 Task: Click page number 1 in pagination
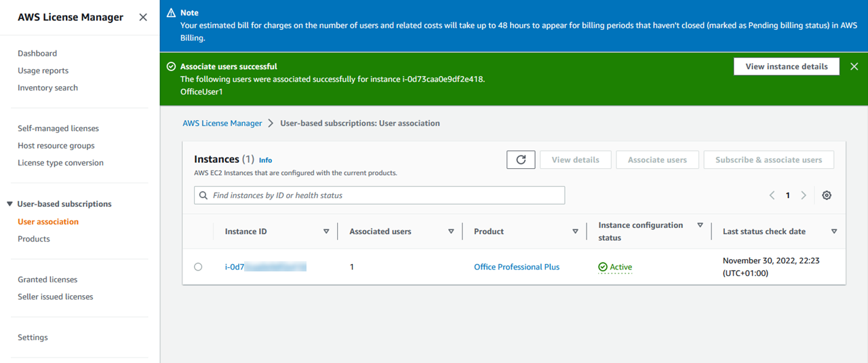788,195
